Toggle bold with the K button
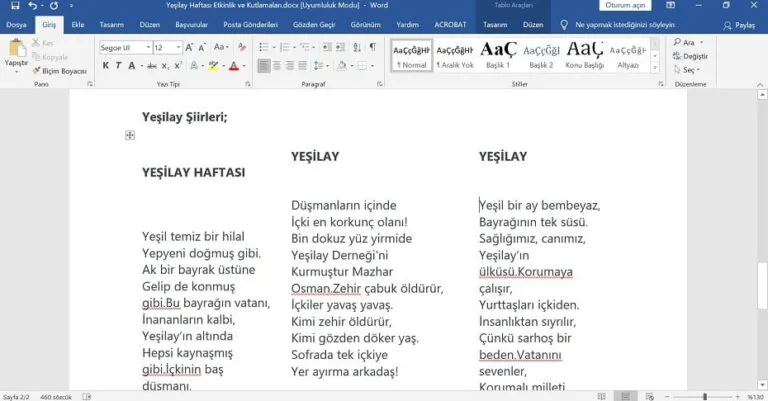 pos(106,66)
